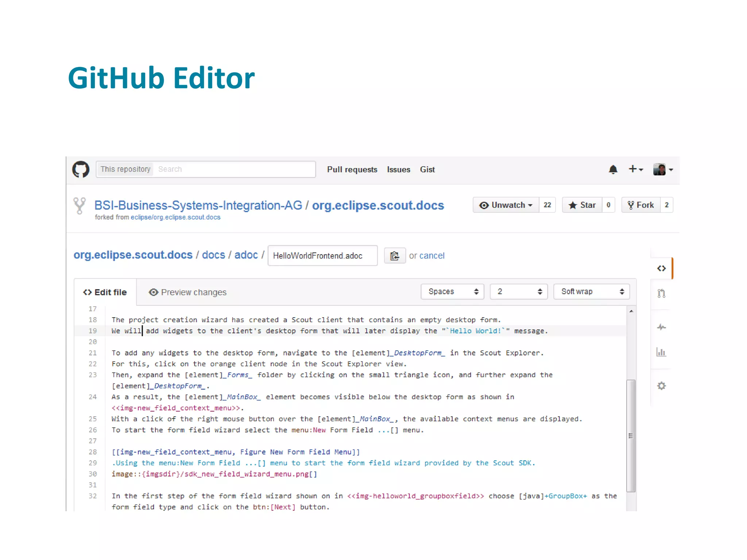Click the repository fork icon beside title
The height and width of the screenshot is (560, 747).
click(80, 206)
